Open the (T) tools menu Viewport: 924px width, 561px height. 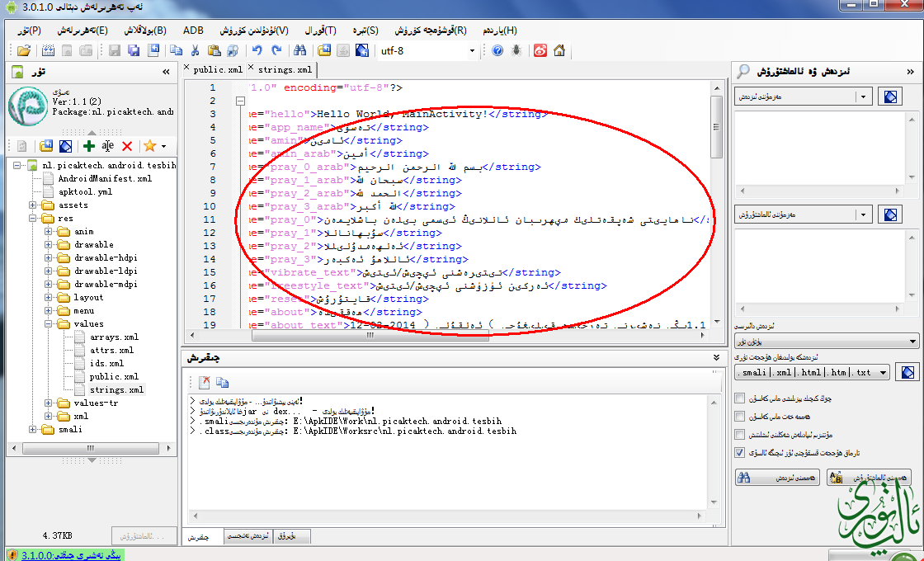pos(320,30)
